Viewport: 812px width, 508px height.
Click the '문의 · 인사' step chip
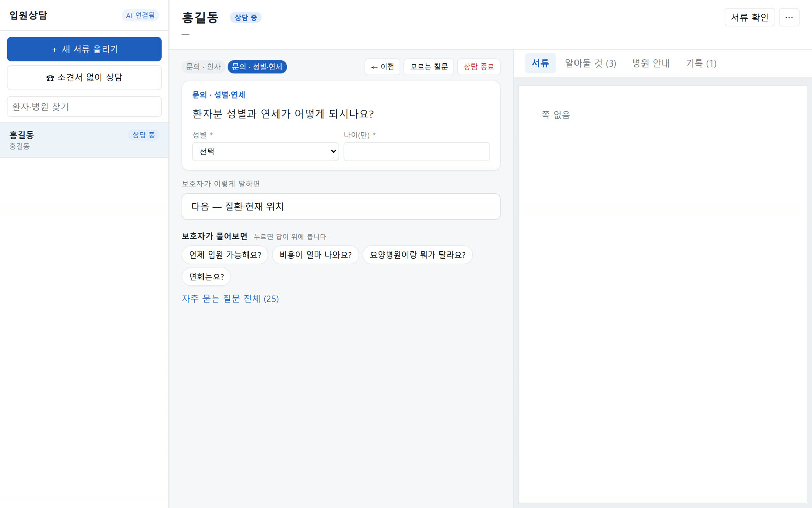pos(203,67)
